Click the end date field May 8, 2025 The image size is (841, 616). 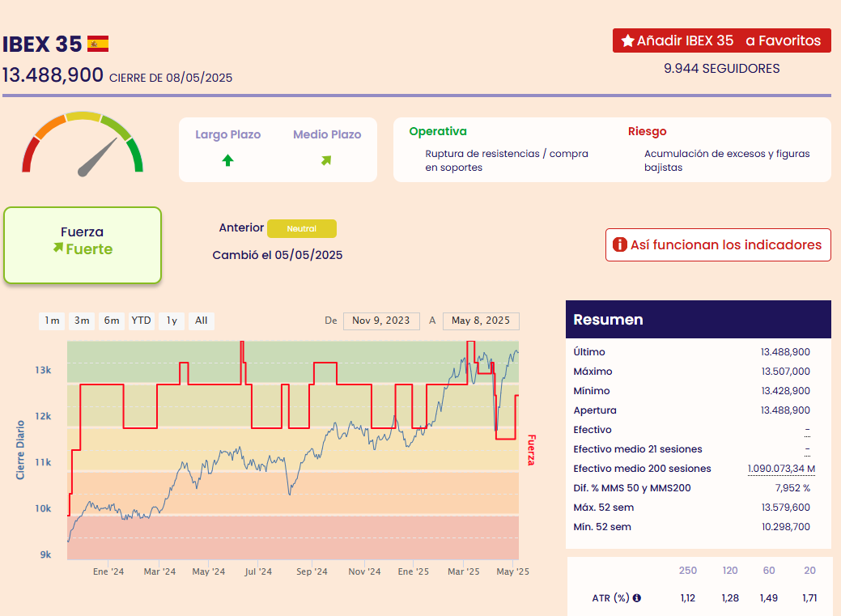481,321
